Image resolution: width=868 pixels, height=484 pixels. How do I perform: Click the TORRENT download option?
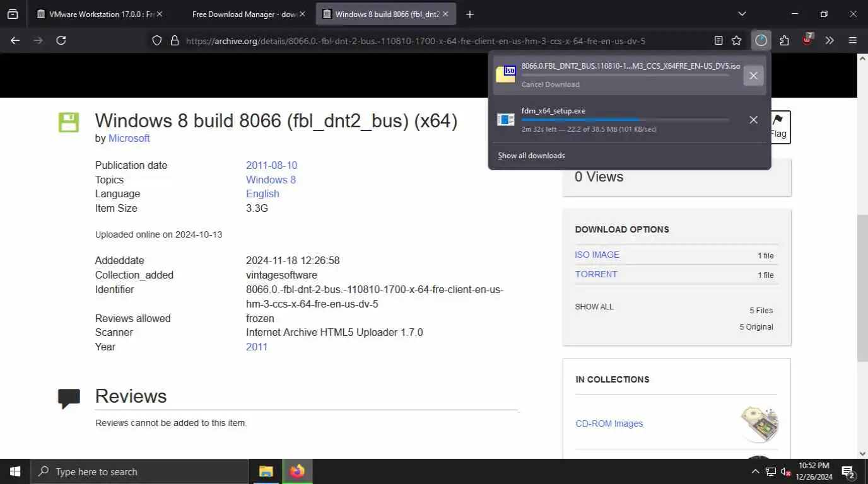596,274
